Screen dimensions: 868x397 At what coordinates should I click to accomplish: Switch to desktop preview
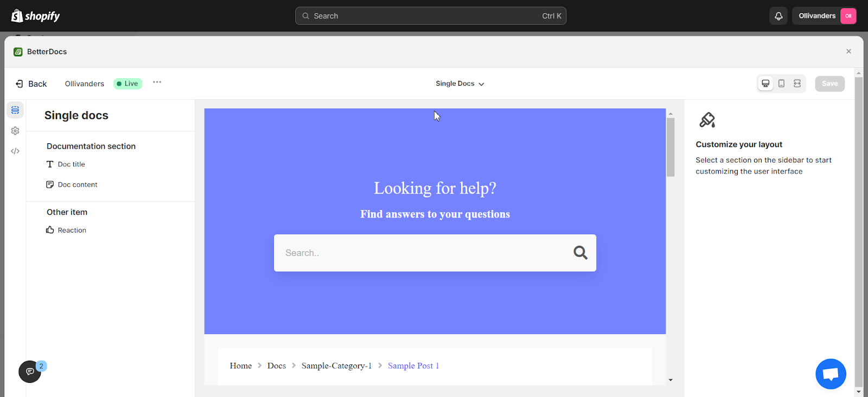[x=765, y=84]
